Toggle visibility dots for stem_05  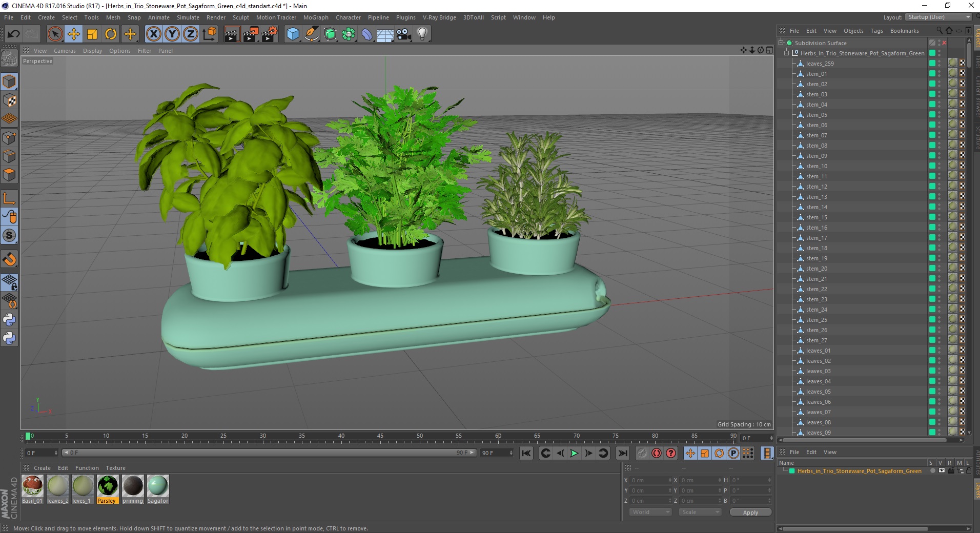[939, 115]
